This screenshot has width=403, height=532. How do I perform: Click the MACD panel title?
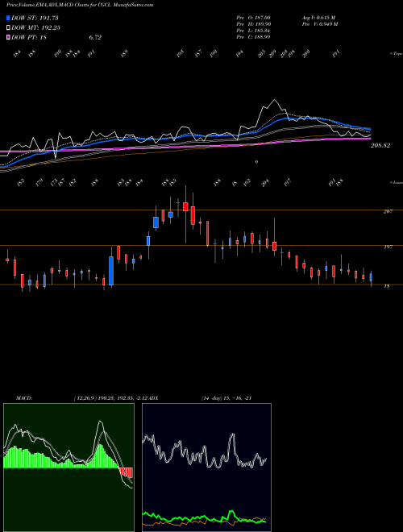(x=23, y=398)
